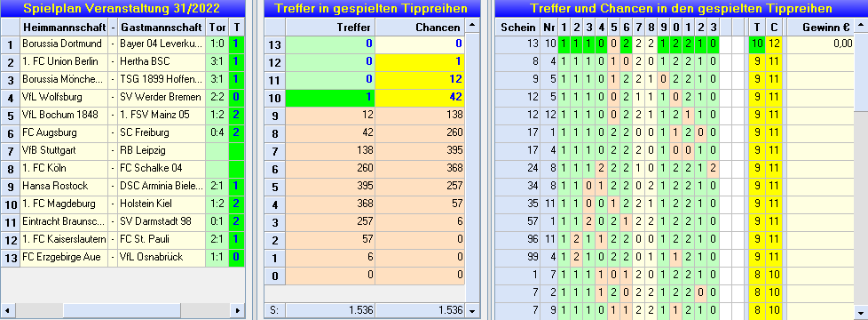Click down arrow of Treffer table scrollbar

coord(471,310)
